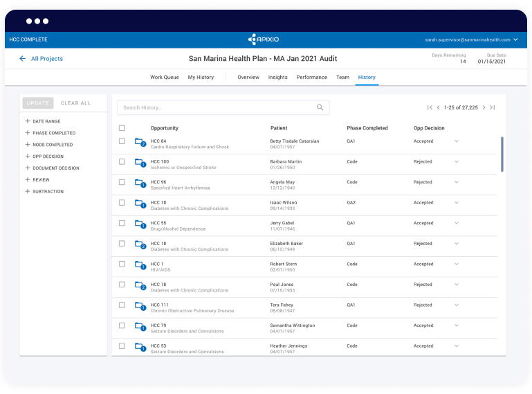Check the Paul Jones row checkbox

[122, 285]
